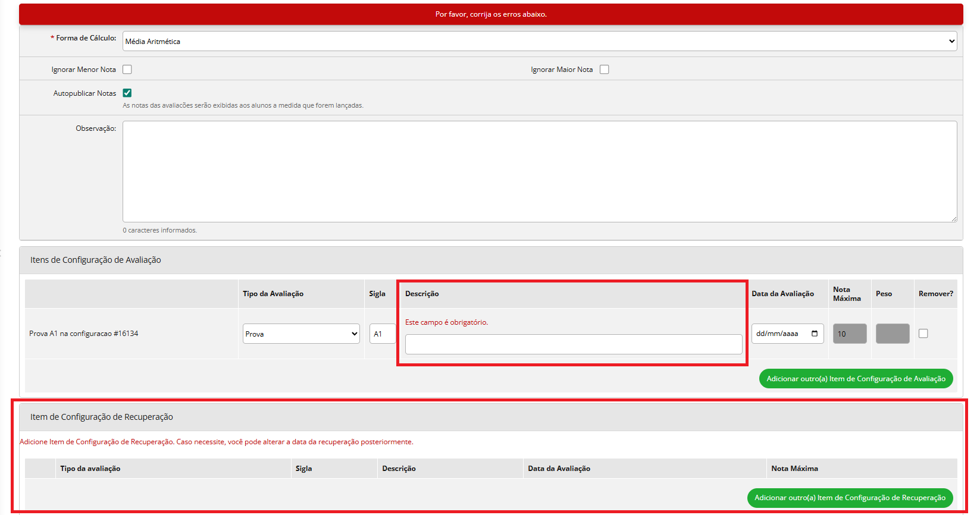The image size is (980, 515).
Task: Click the greyed Peso input field
Action: (892, 334)
